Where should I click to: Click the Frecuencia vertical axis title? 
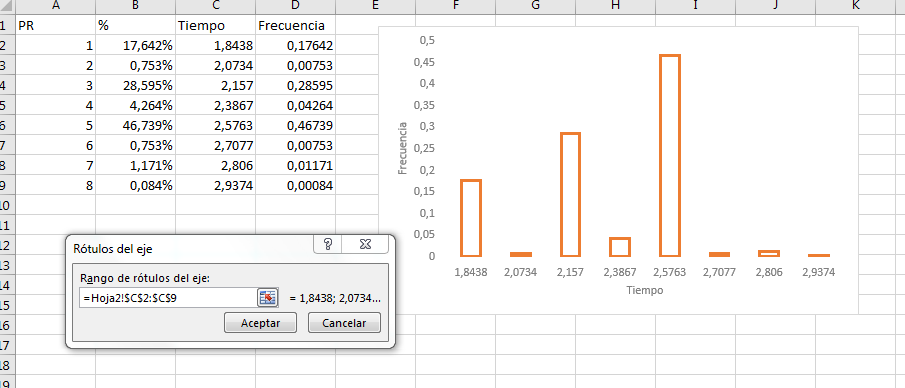click(x=403, y=148)
